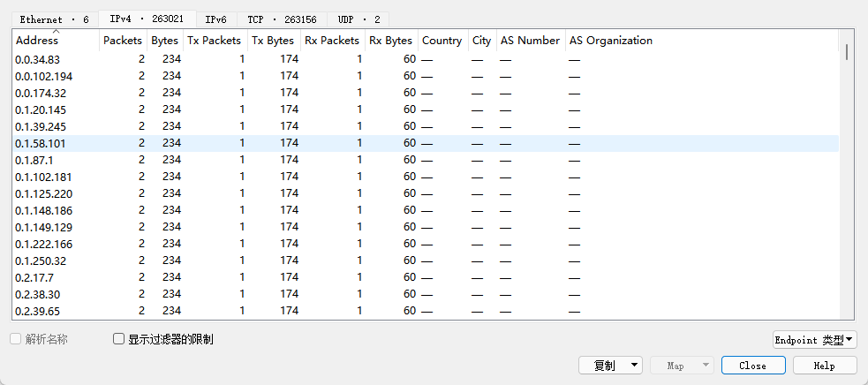This screenshot has height=385, width=868.
Task: Select the 0.0.34.83 address row
Action: [425, 59]
